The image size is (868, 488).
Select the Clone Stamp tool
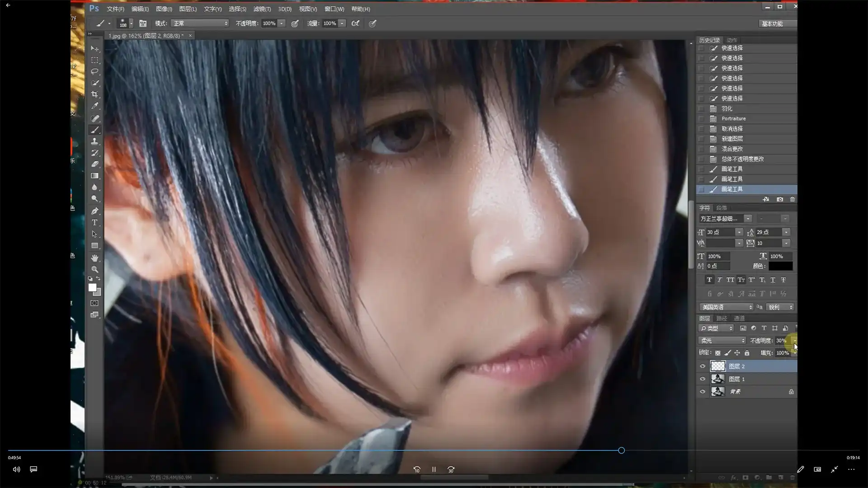[94, 141]
